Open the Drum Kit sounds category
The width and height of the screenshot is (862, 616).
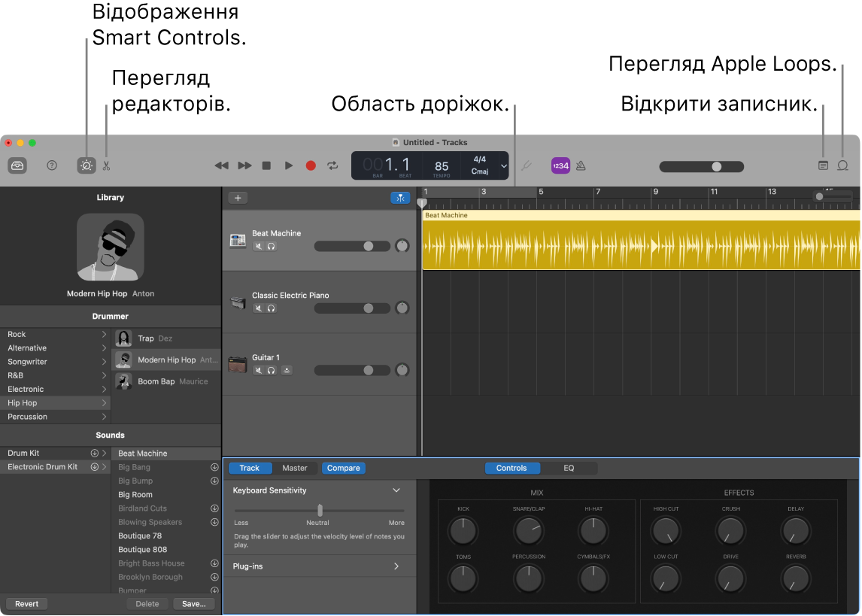(x=55, y=454)
